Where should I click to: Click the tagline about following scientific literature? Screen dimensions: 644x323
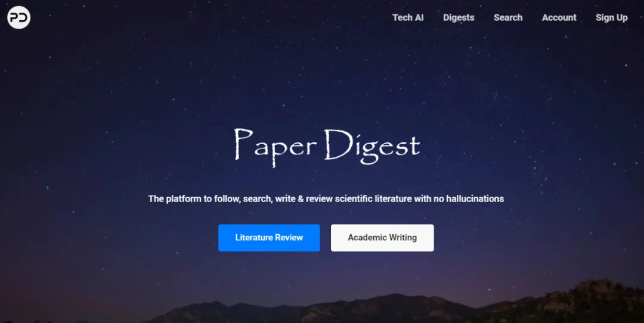coord(326,198)
